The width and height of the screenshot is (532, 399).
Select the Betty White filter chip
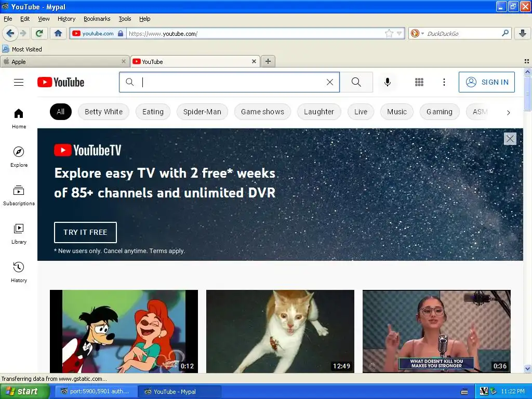(x=103, y=112)
